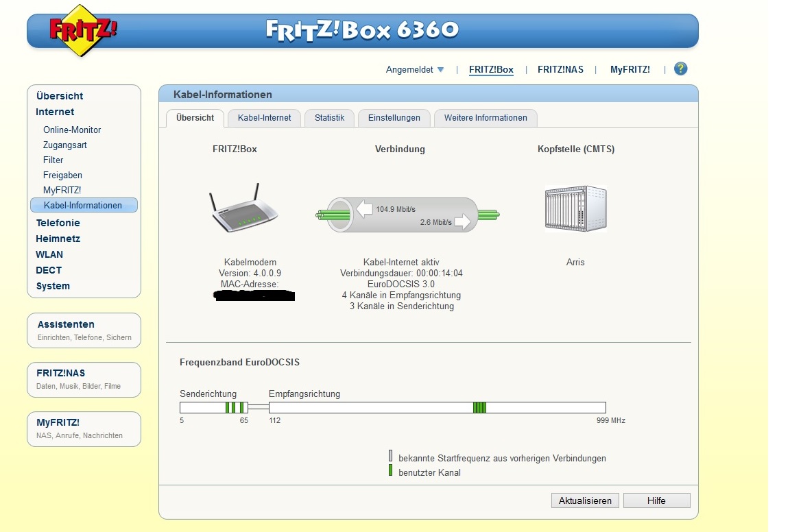
Task: Click the Aktualisieren button
Action: 585,500
